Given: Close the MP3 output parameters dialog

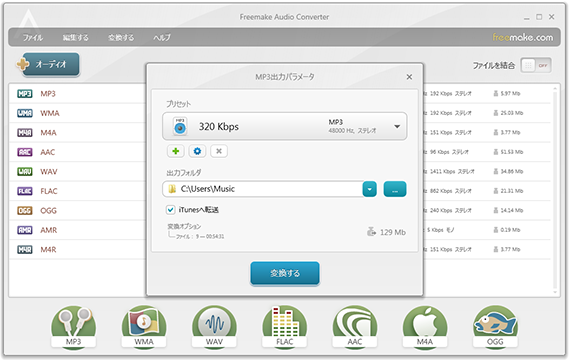Looking at the screenshot, I should 409,77.
